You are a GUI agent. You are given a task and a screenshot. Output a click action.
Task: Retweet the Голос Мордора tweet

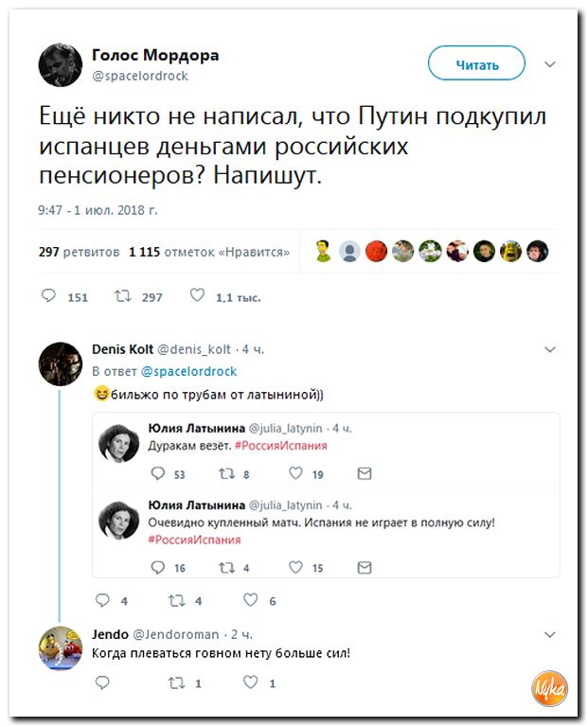[x=122, y=296]
